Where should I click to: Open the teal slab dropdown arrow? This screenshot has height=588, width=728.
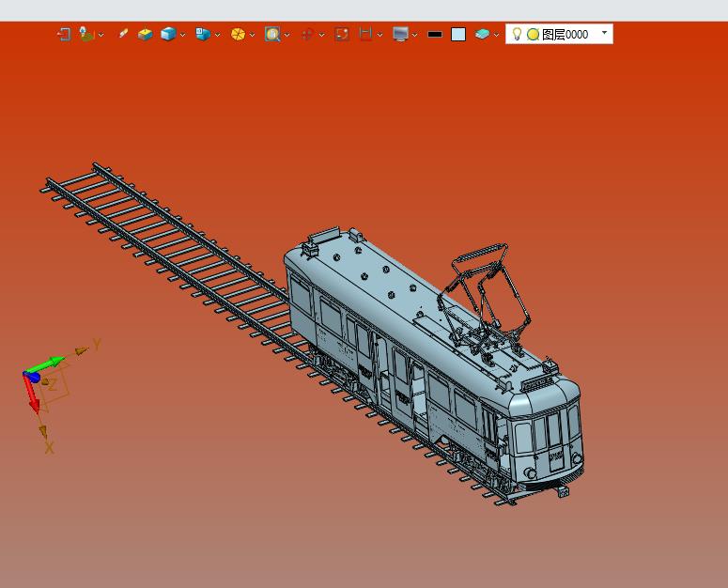click(496, 35)
